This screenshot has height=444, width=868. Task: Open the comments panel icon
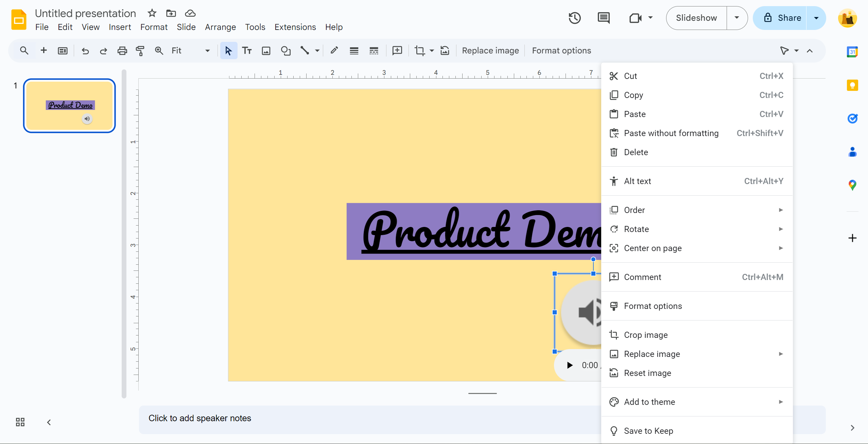click(604, 18)
